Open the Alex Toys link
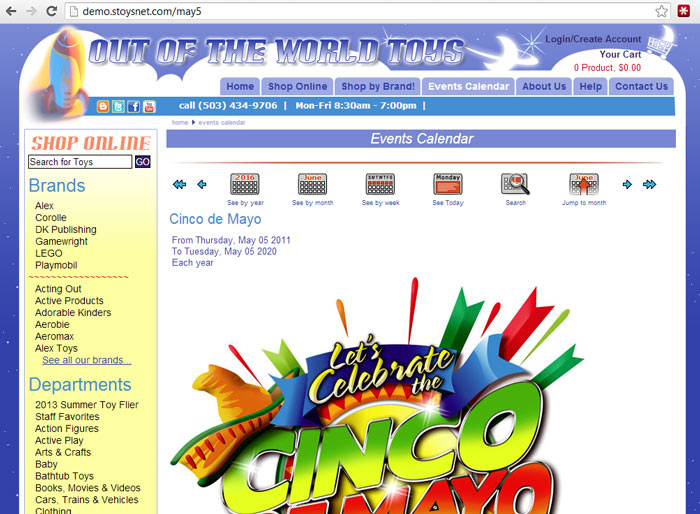700x514 pixels. pyautogui.click(x=56, y=348)
